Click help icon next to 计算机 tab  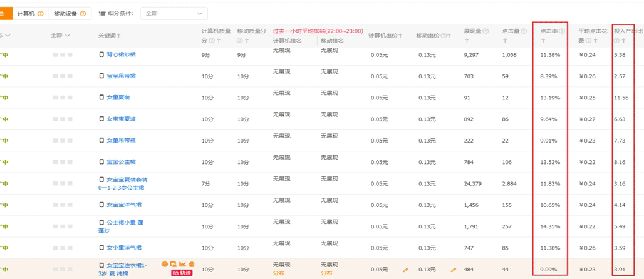(x=41, y=13)
